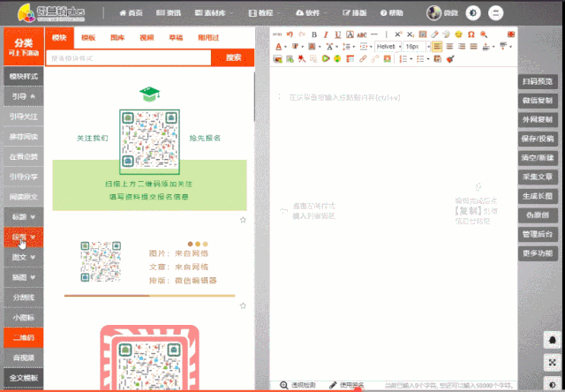The width and height of the screenshot is (565, 392).
Task: Click the red paint brush icon
Action: (450, 59)
